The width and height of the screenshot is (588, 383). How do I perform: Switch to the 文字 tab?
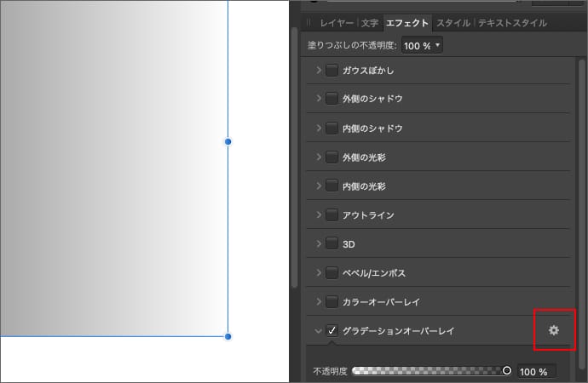(x=370, y=23)
